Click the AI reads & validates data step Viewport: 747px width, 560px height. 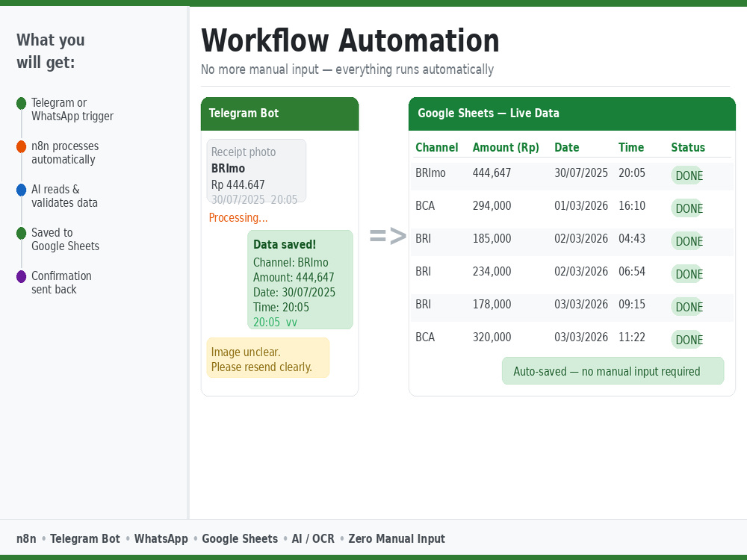pyautogui.click(x=64, y=196)
